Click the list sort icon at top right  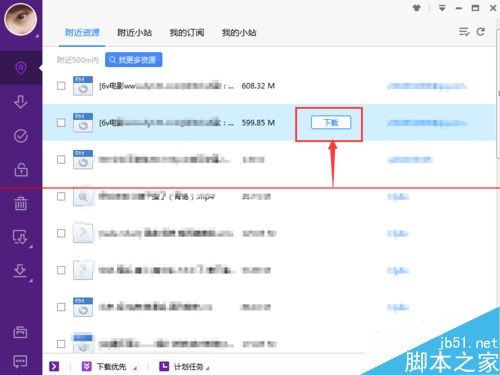coord(464,32)
